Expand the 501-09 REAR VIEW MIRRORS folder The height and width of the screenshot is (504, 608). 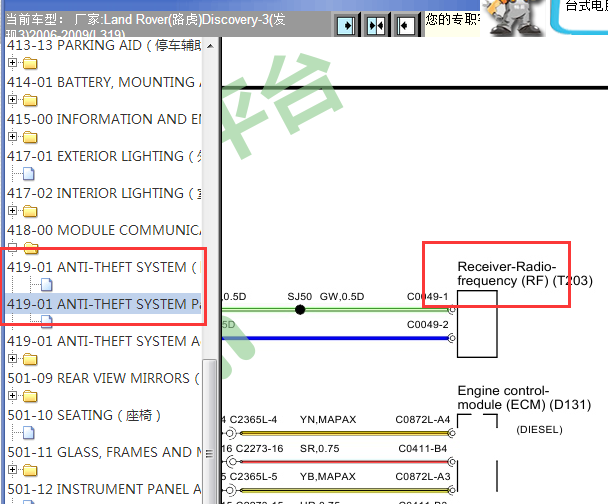12,395
